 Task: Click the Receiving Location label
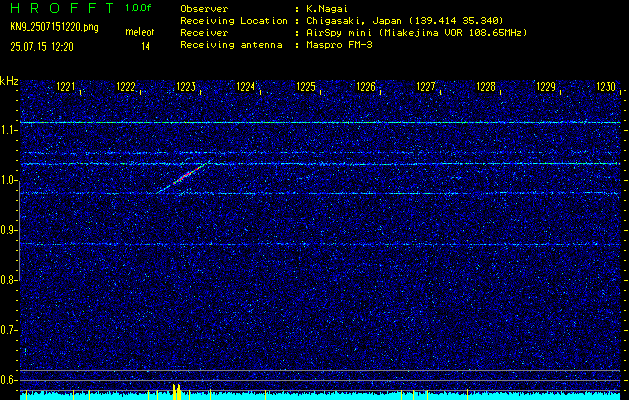coord(234,20)
